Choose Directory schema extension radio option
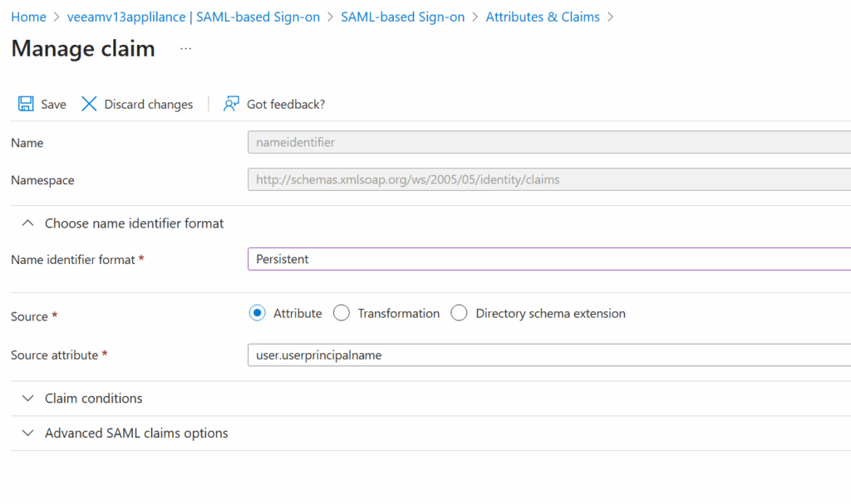This screenshot has height=504, width=851. [x=459, y=313]
